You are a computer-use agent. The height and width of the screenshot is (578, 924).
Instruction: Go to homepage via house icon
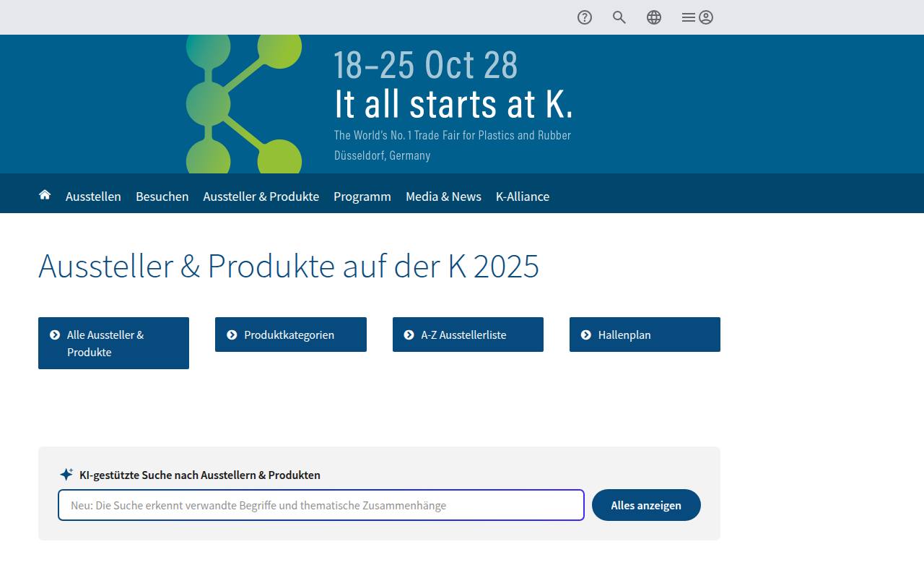[45, 195]
